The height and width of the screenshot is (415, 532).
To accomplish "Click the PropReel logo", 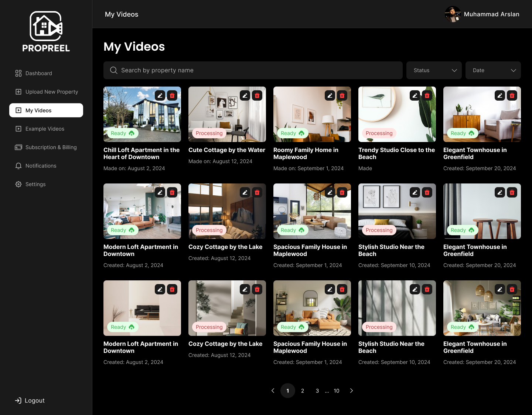I will click(46, 32).
